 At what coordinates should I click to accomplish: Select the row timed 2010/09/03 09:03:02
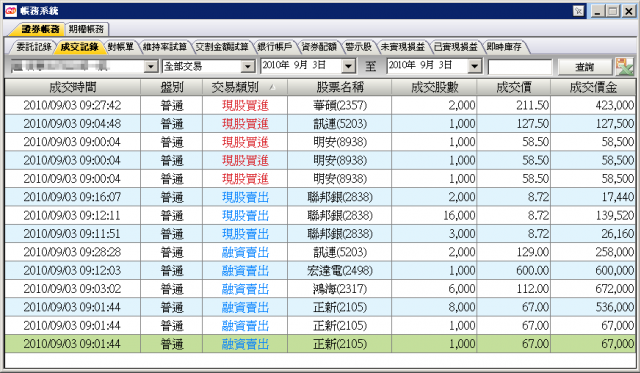320,289
